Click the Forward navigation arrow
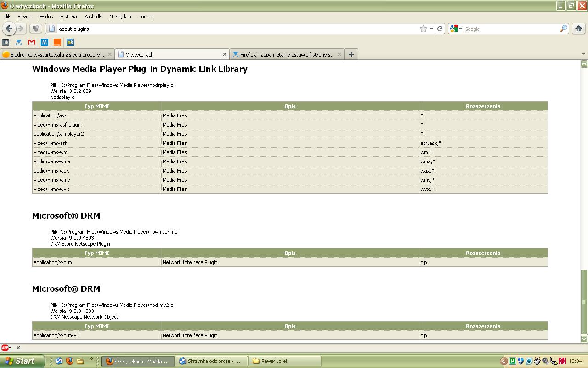This screenshot has height=368, width=588. click(20, 29)
